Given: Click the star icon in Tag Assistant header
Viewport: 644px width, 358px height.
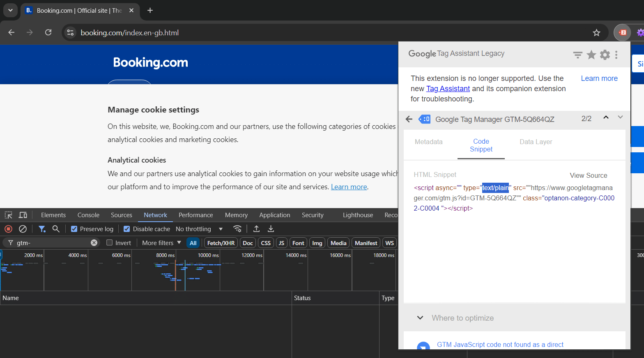Looking at the screenshot, I should tap(591, 55).
